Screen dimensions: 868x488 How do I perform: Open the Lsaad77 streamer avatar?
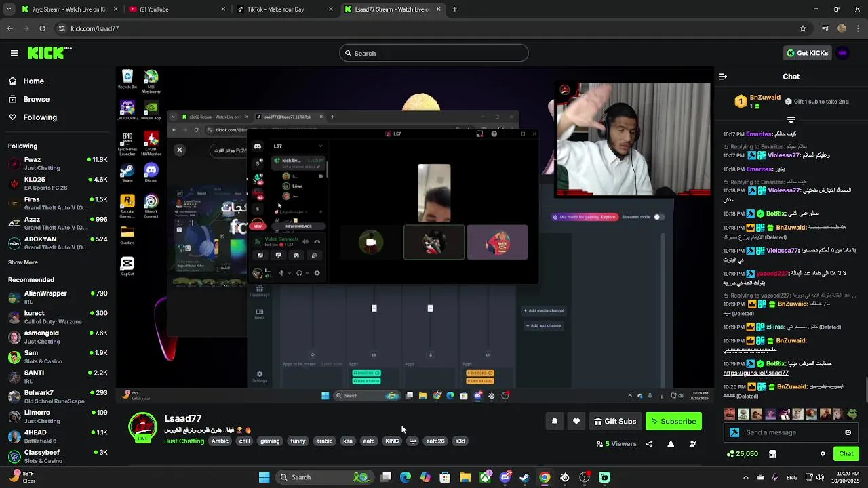[x=142, y=428]
